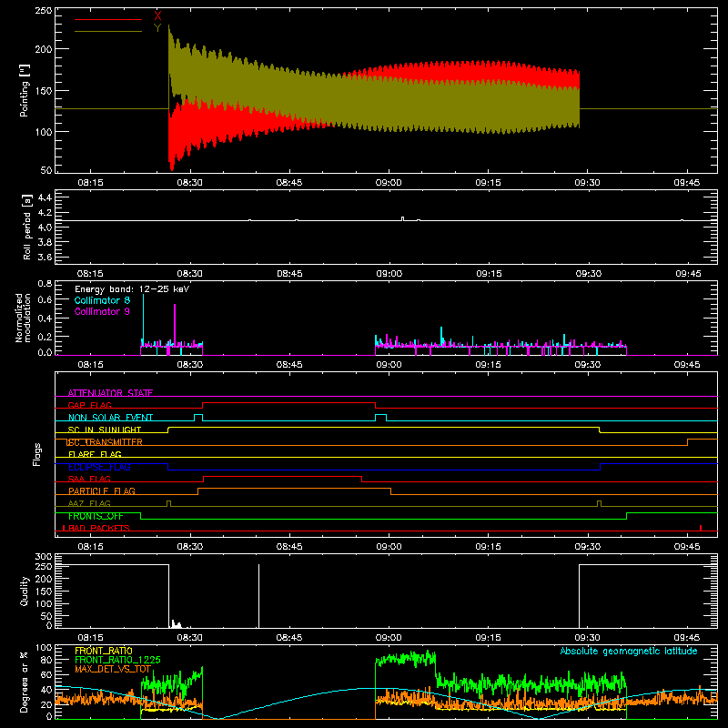Screen dimensions: 728x728
Task: Click the tall magenta Collimator 9 spike
Action: (x=175, y=324)
